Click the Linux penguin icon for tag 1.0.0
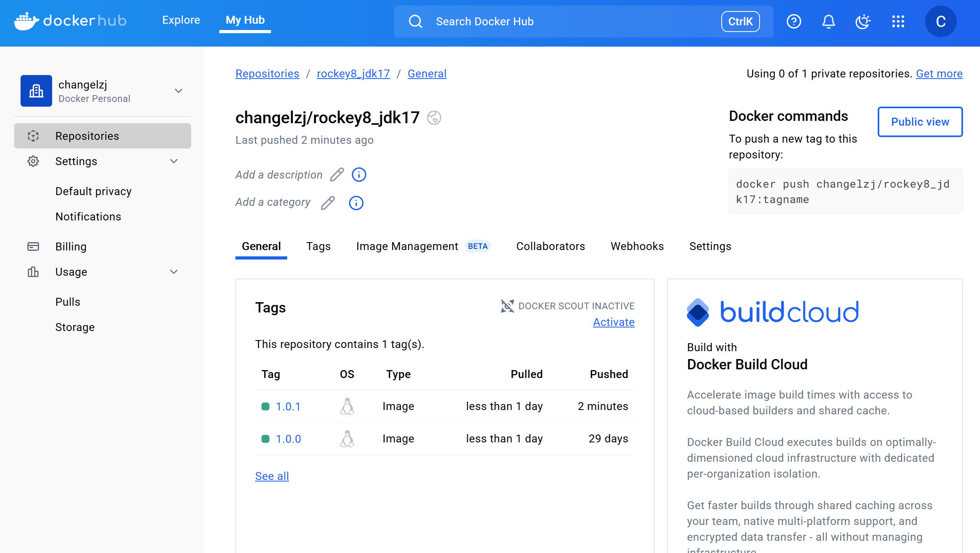 click(x=347, y=439)
